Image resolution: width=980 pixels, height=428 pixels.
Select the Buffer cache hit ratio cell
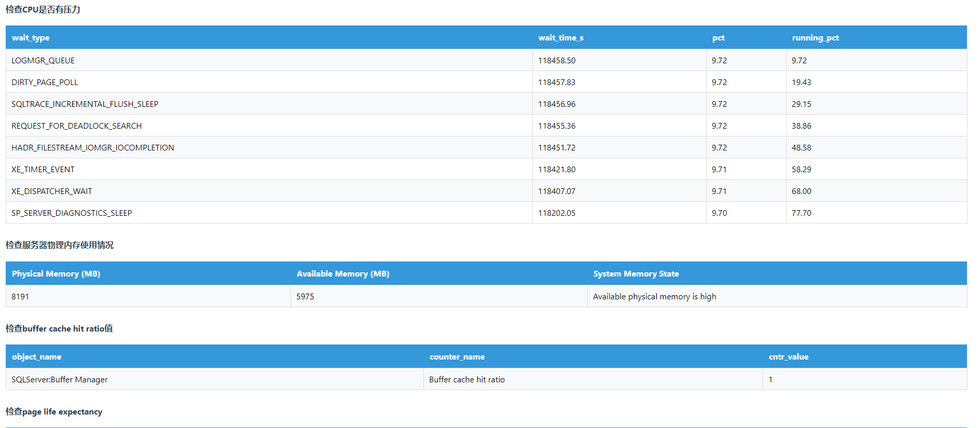click(593, 379)
